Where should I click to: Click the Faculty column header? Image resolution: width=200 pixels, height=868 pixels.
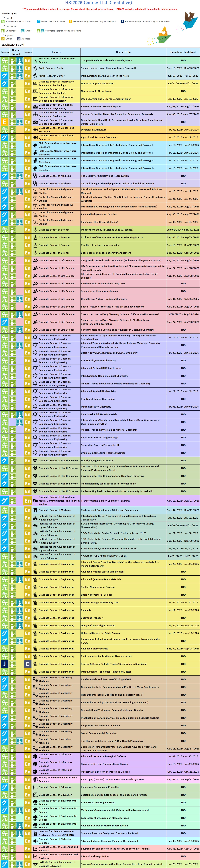coord(56,52)
